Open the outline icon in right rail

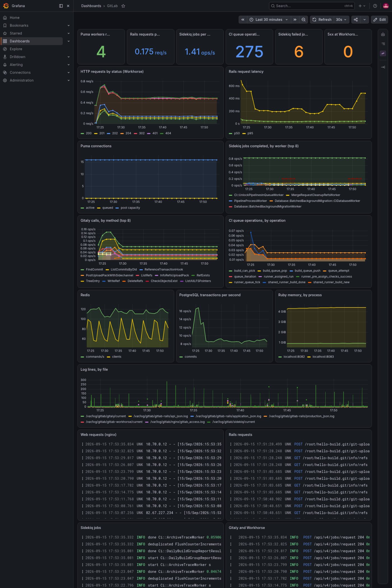tap(383, 44)
